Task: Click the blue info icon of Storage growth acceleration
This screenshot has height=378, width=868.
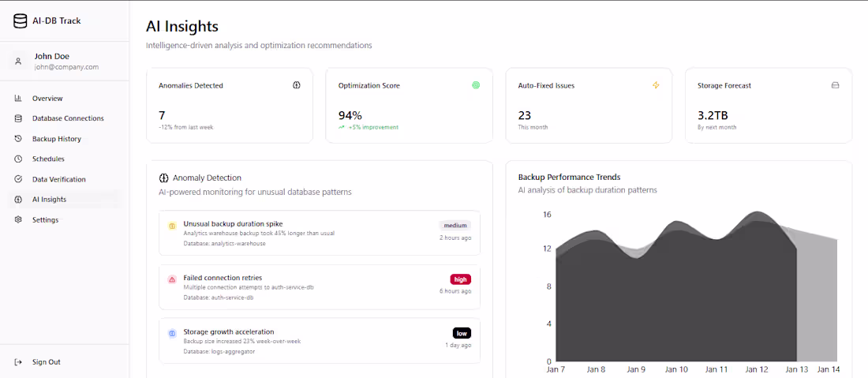Action: point(171,334)
